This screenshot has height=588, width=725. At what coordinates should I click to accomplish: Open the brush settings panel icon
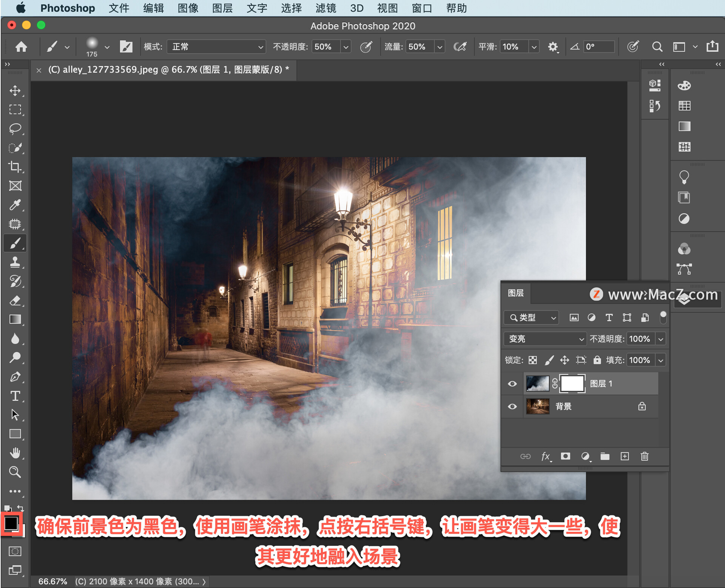tap(126, 47)
